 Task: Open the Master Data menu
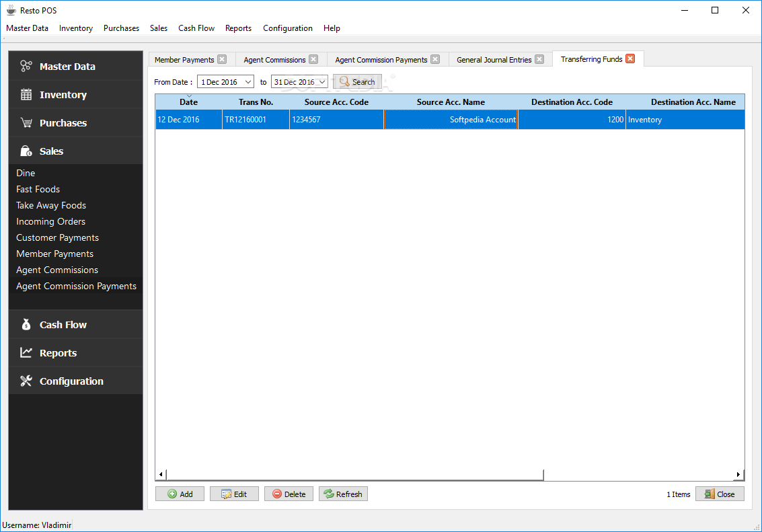(x=27, y=28)
